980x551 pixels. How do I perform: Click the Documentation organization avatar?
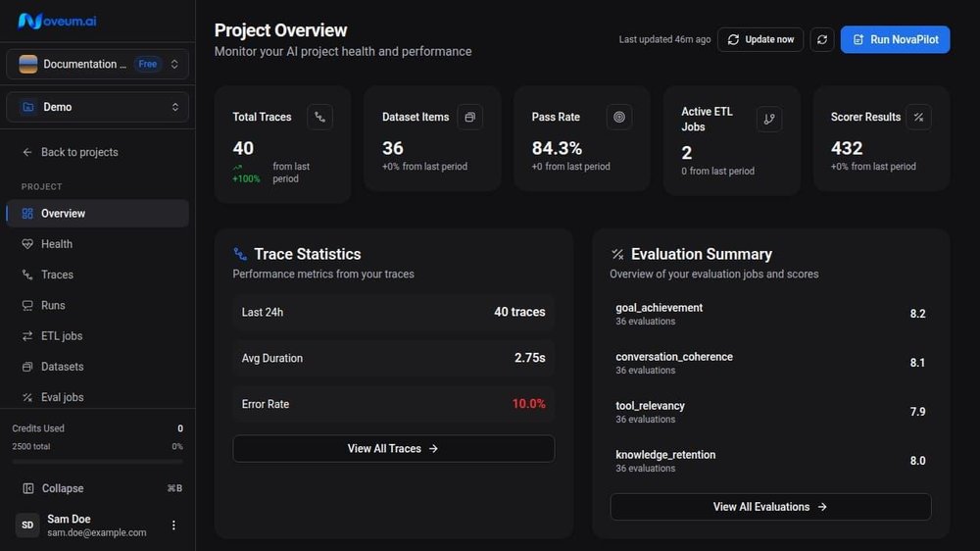coord(28,64)
